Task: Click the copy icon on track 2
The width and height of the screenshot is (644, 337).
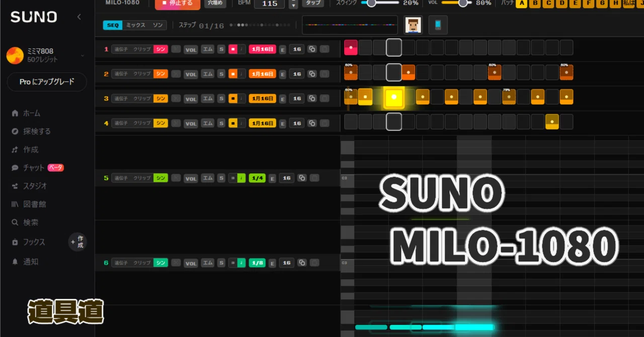Action: pyautogui.click(x=312, y=74)
